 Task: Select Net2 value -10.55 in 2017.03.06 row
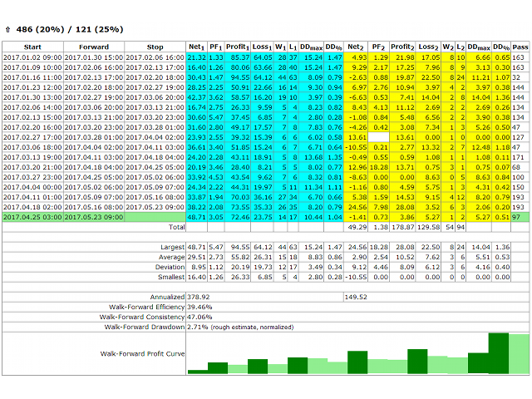[356, 147]
